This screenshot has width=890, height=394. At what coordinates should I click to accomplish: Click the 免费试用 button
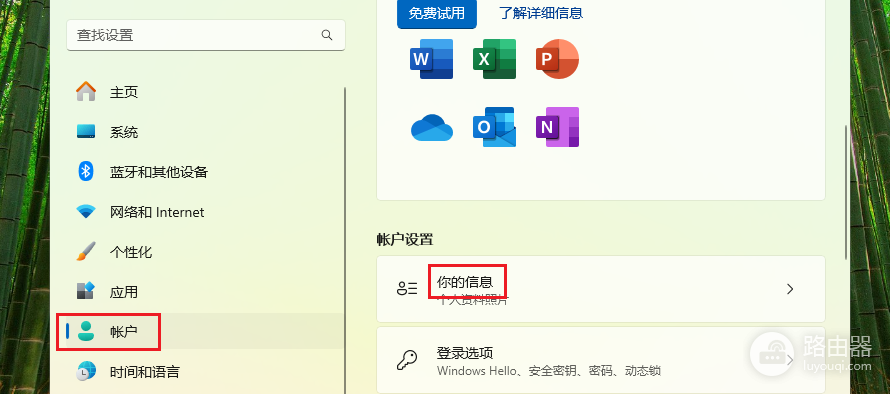click(x=436, y=13)
